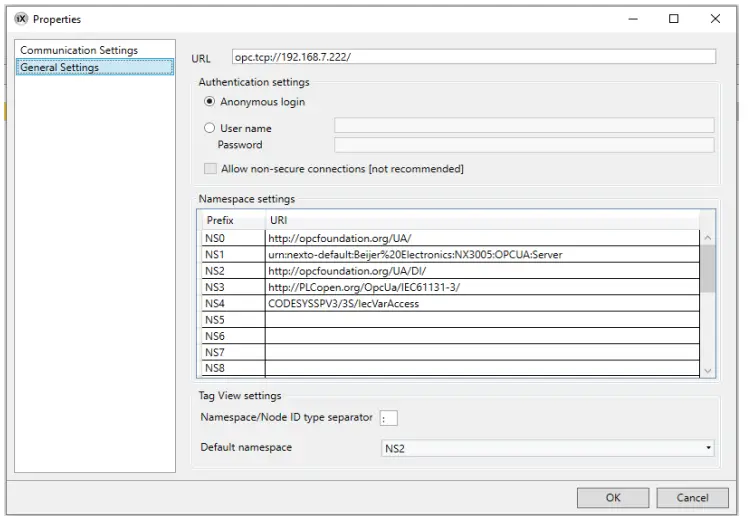Click the http://opcfoundation.org/UA/DI/ URI cell
Screen dimensions: 751x522
[482, 271]
